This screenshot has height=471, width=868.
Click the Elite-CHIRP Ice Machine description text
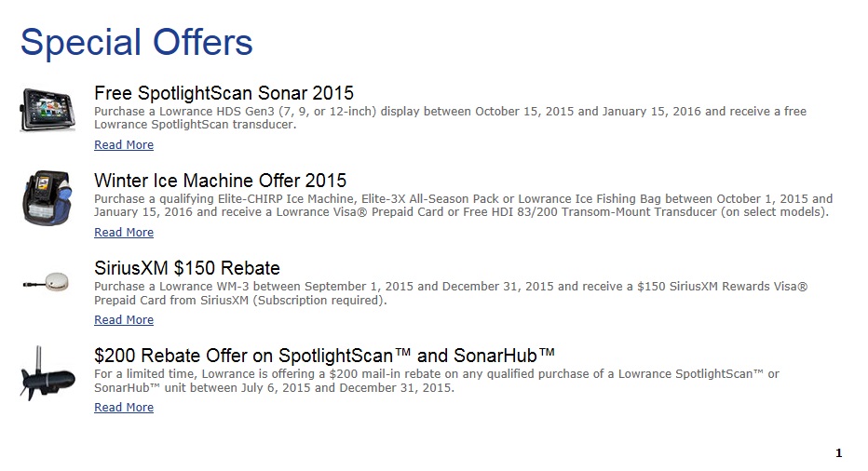[x=464, y=206]
